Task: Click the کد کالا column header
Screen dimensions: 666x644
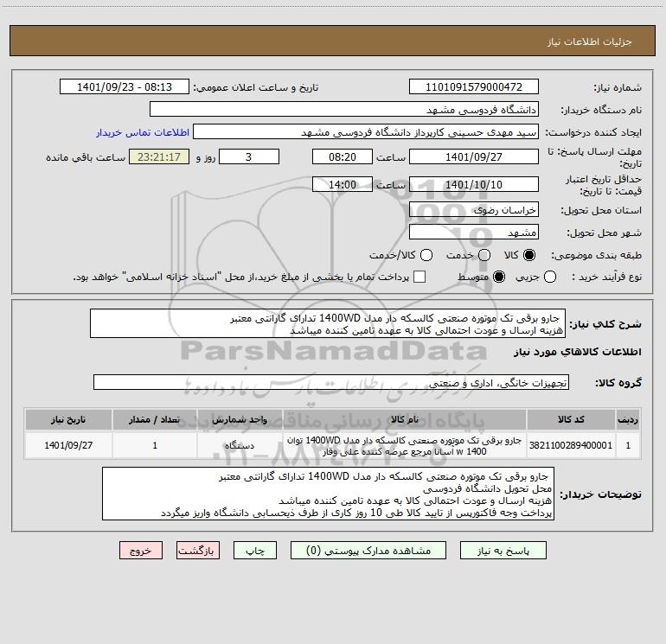Action: [x=571, y=420]
